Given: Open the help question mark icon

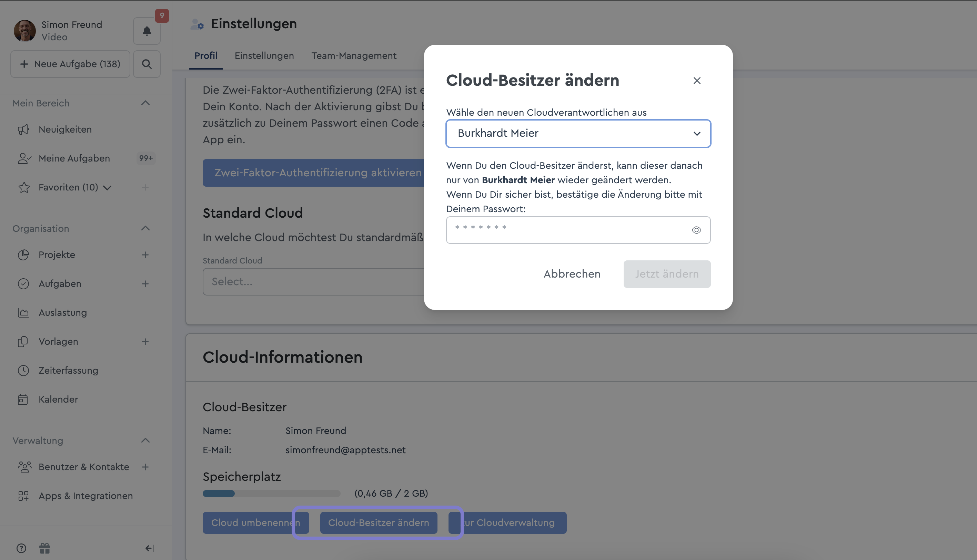Looking at the screenshot, I should (22, 548).
